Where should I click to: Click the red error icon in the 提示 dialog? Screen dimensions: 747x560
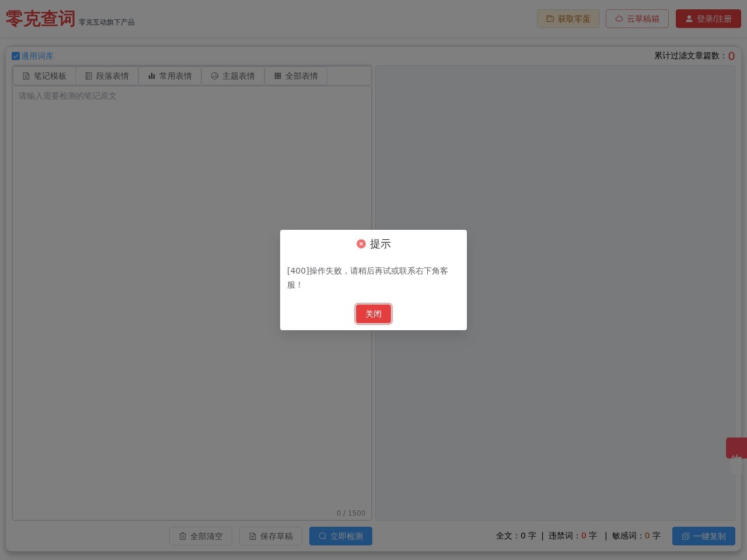pos(361,244)
